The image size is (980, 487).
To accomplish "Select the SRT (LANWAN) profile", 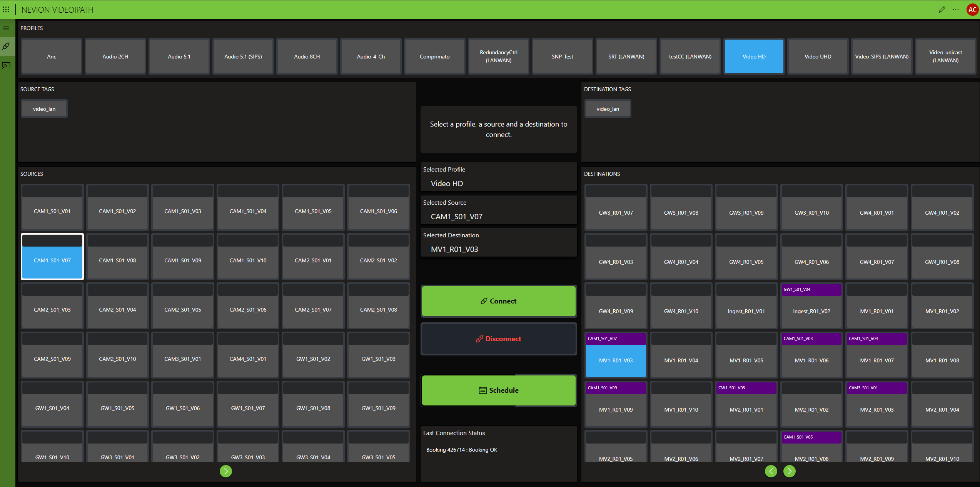I will tap(626, 56).
